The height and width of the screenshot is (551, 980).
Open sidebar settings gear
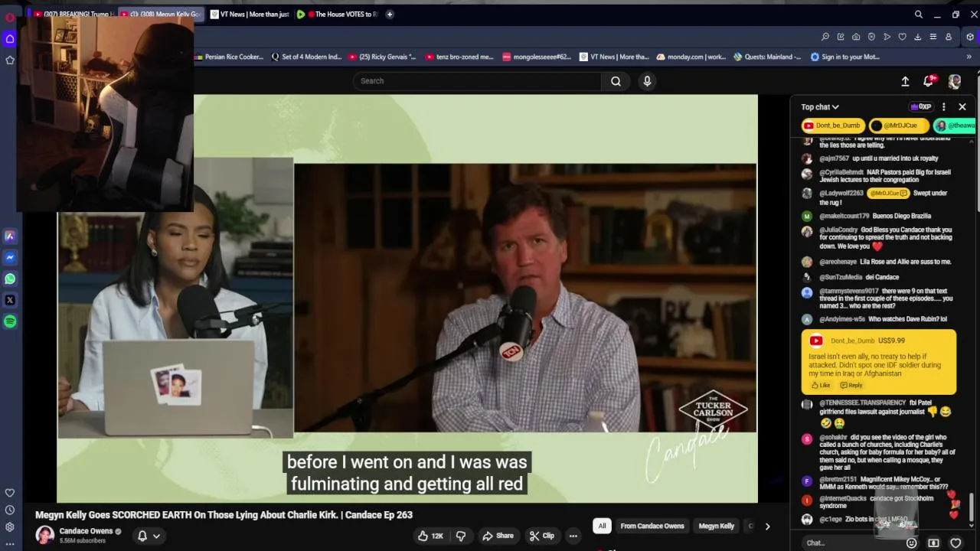pyautogui.click(x=10, y=527)
